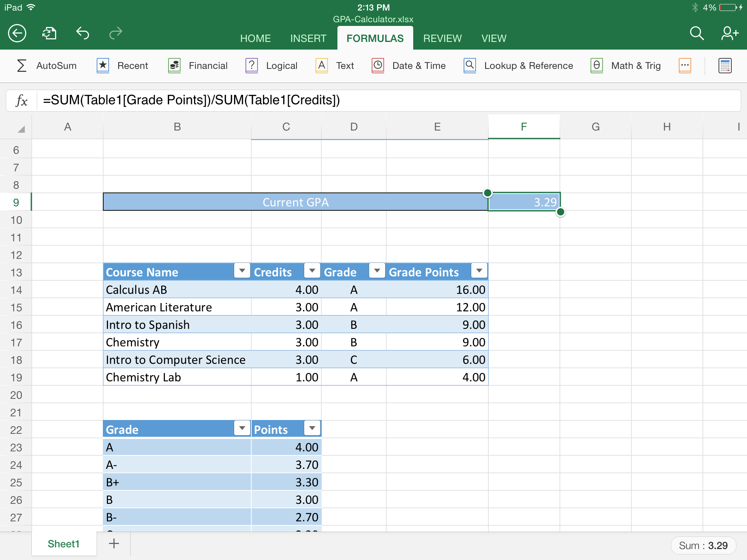Open the file save/sync icon
This screenshot has width=747, height=560.
49,34
